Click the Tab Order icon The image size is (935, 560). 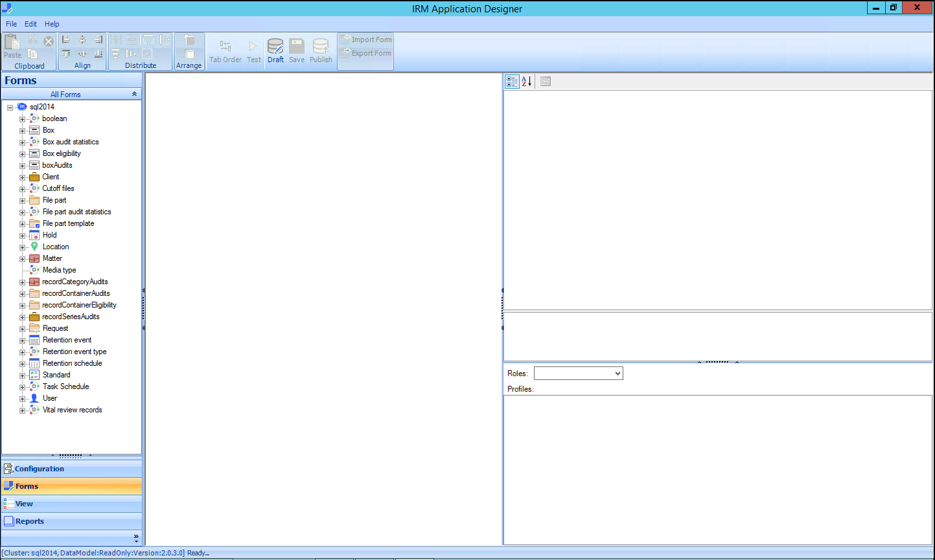tap(225, 46)
